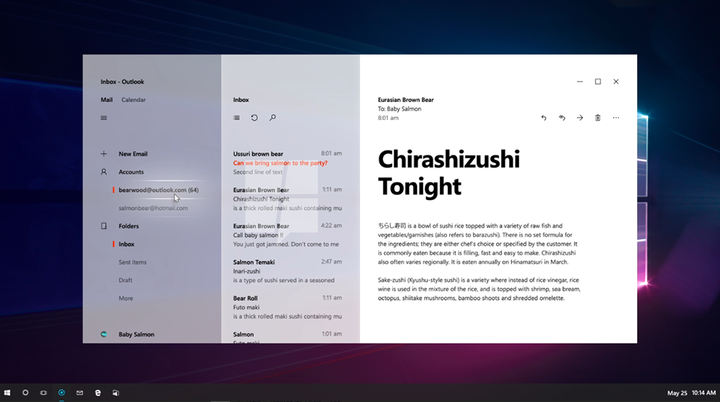Open the hamburger menu in left sidebar

pos(104,118)
